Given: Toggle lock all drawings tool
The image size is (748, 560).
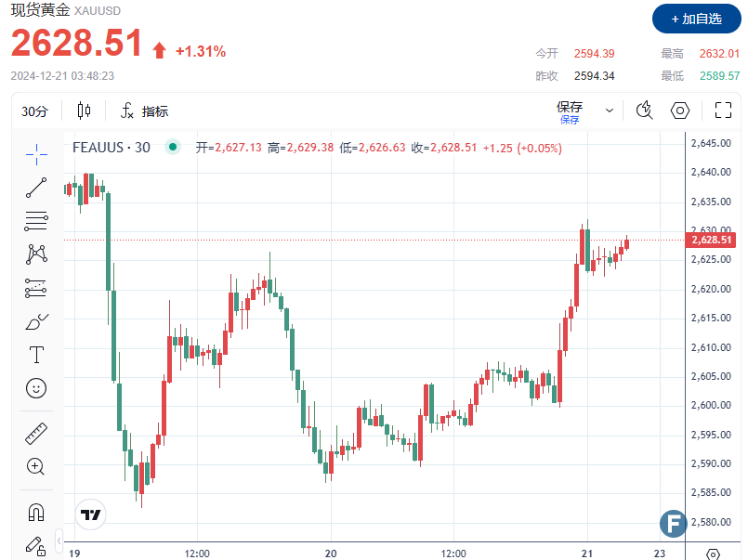Looking at the screenshot, I should point(36,544).
